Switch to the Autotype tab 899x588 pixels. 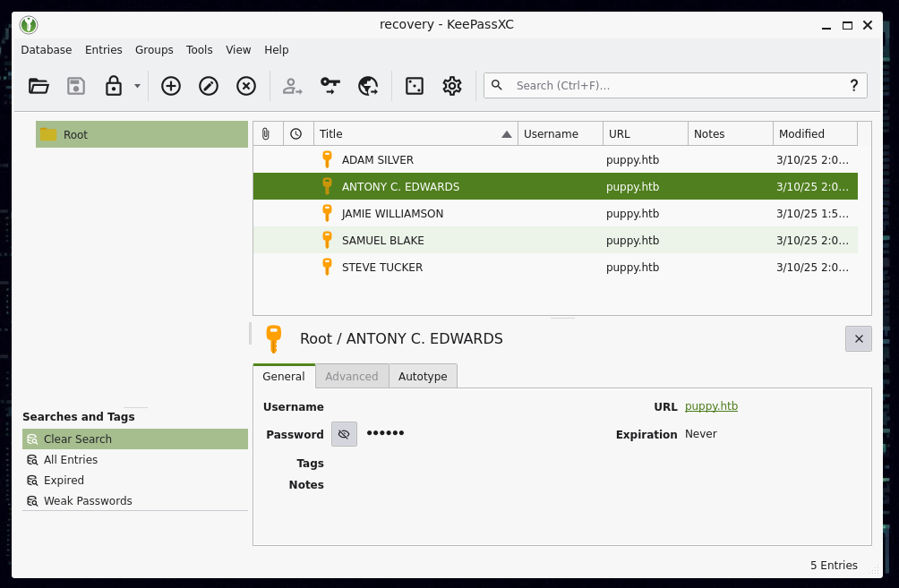[x=423, y=377]
